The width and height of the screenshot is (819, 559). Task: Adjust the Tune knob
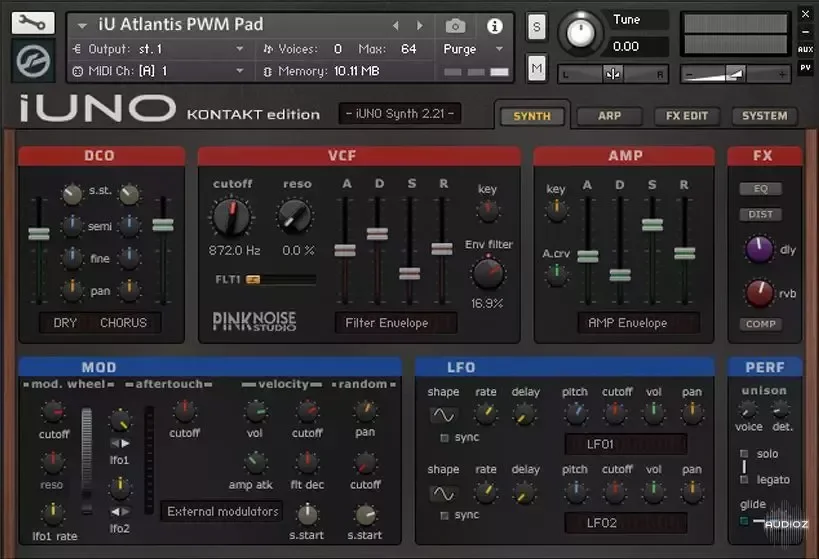pos(580,33)
